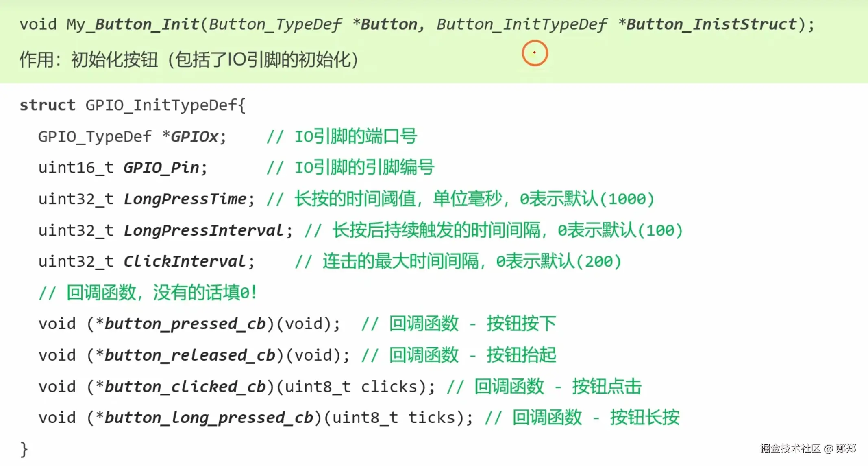Click the button_pressed_cb callback name
This screenshot has width=868, height=466.
click(x=185, y=324)
